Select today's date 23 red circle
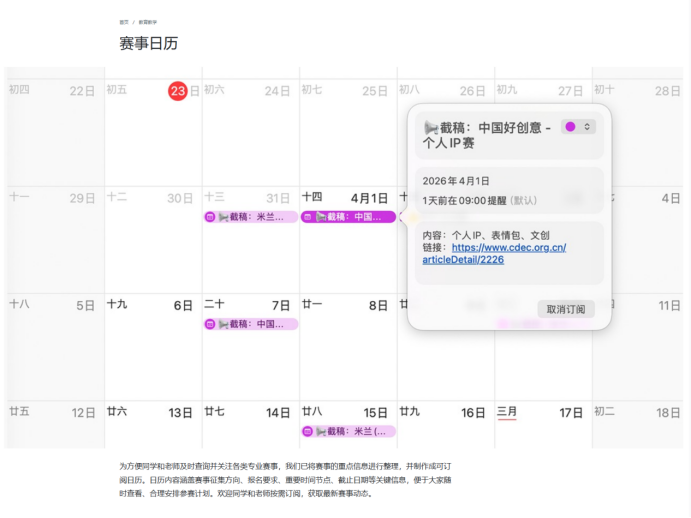This screenshot has width=691, height=518. click(177, 91)
